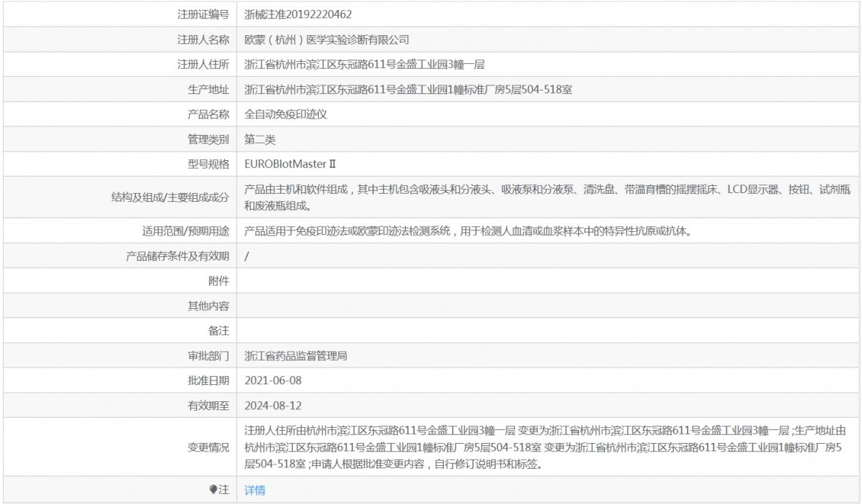
Task: Click the 审批部门 label
Action: [x=208, y=355]
